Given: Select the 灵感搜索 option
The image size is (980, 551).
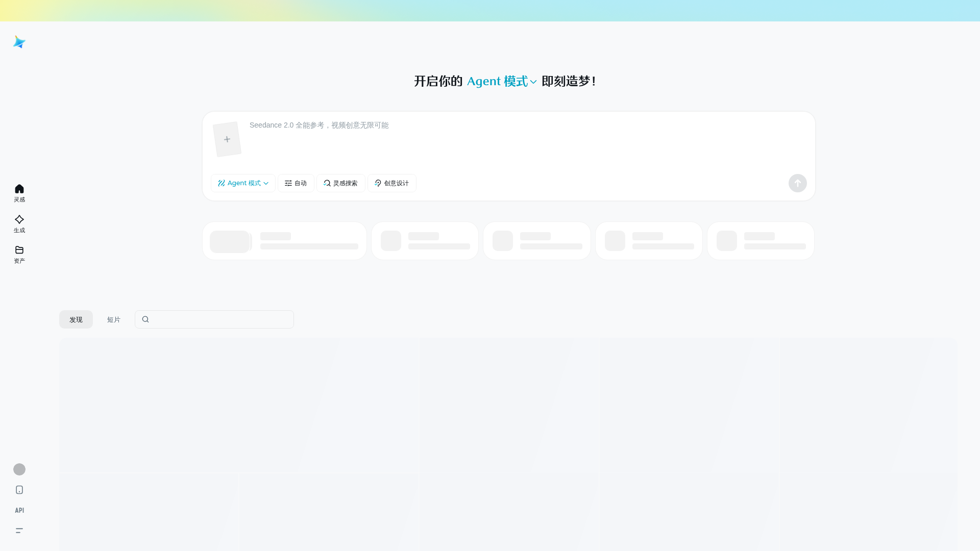Looking at the screenshot, I should point(341,183).
